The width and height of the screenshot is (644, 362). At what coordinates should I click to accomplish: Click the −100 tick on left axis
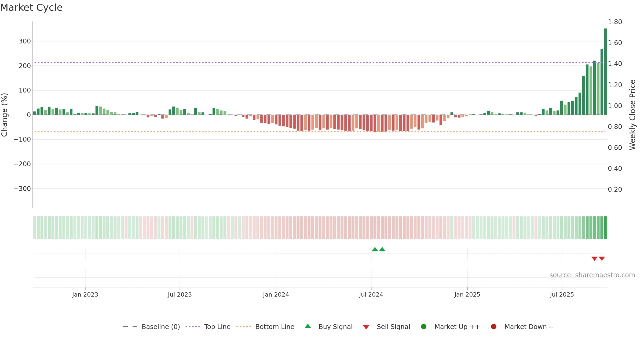click(22, 139)
